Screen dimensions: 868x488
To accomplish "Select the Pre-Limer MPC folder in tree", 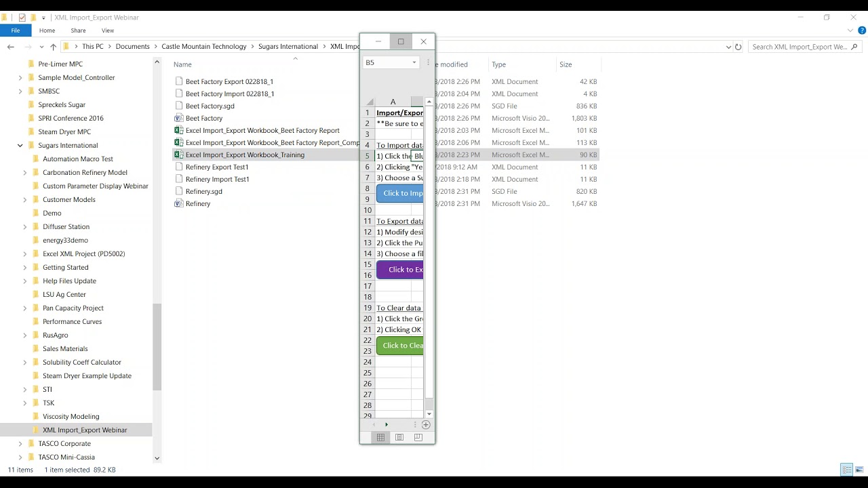I will (60, 64).
